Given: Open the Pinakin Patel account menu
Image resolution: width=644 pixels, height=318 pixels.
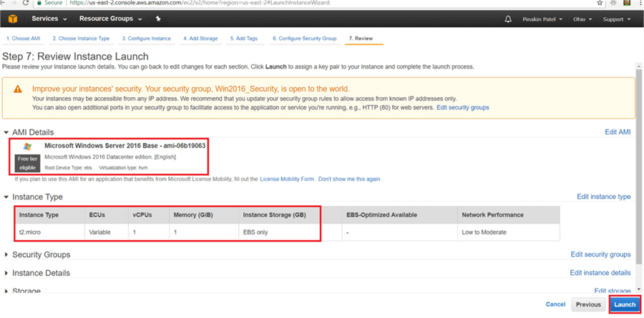Looking at the screenshot, I should tap(542, 19).
